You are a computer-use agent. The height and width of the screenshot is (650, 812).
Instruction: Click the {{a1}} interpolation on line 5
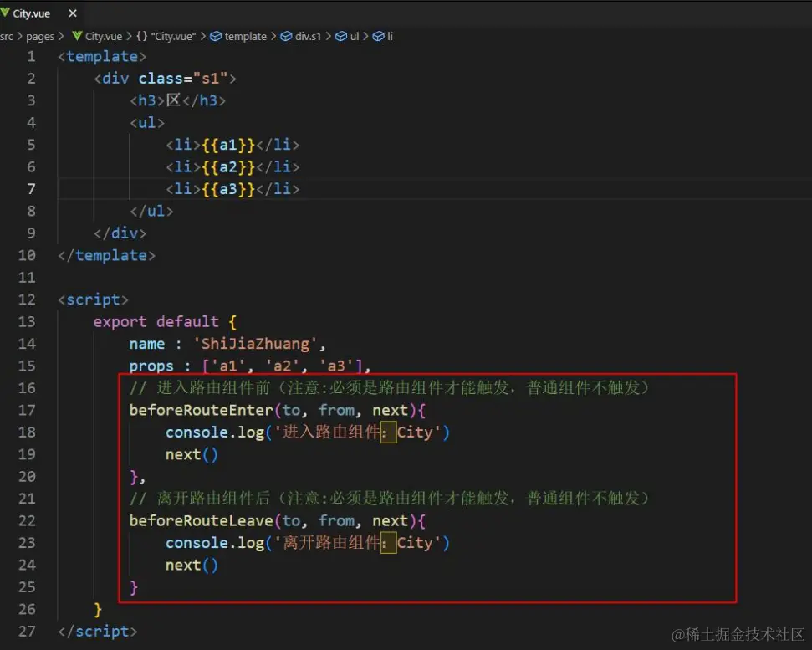(x=228, y=145)
